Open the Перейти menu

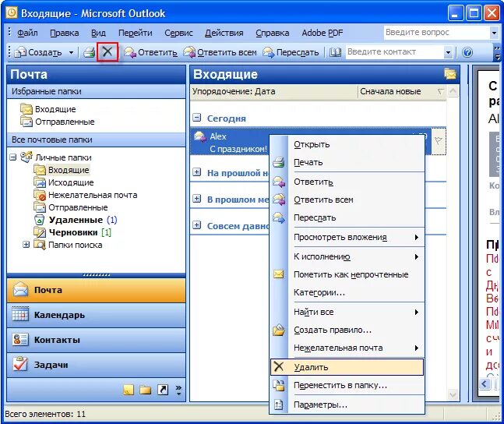click(135, 33)
